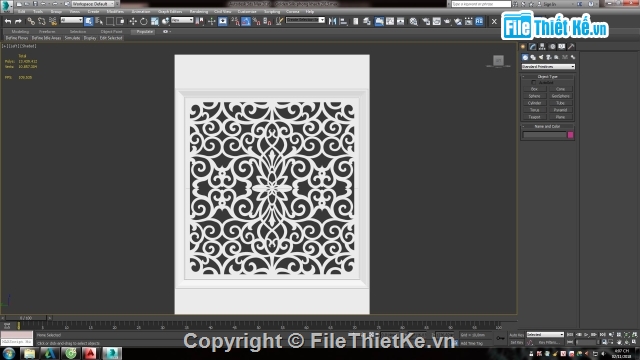Image resolution: width=640 pixels, height=360 pixels.
Task: Toggle Percent Snap button
Action: pos(256,21)
